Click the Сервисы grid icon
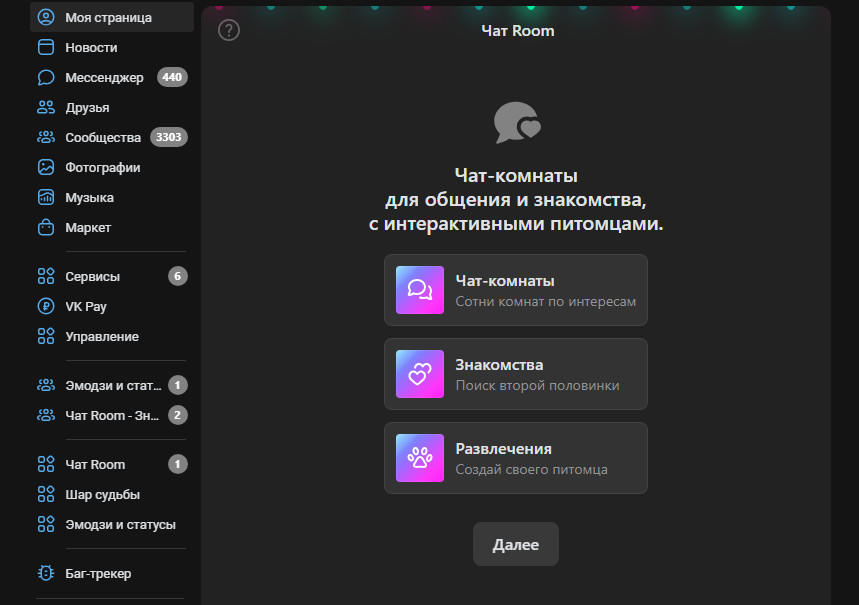This screenshot has width=859, height=605. [46, 276]
